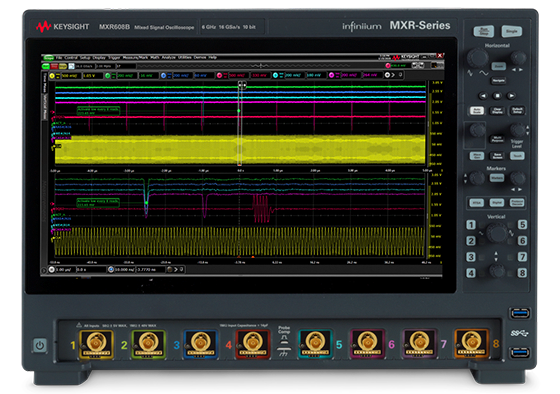Toggle vertical channel 5 key on panel

coord(522,225)
